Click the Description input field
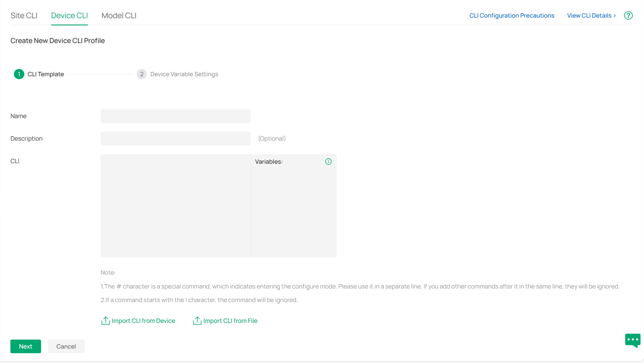Screen dimensions: 644x363 pos(175,138)
